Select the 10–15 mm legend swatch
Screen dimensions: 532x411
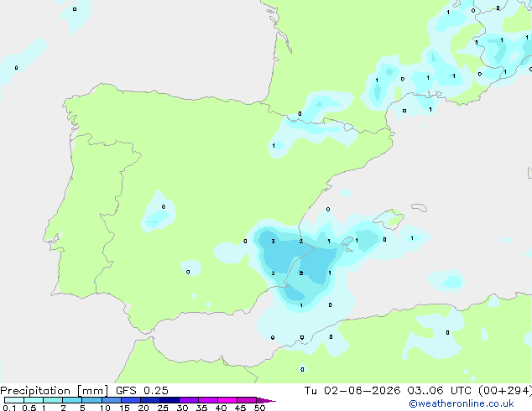(x=112, y=400)
